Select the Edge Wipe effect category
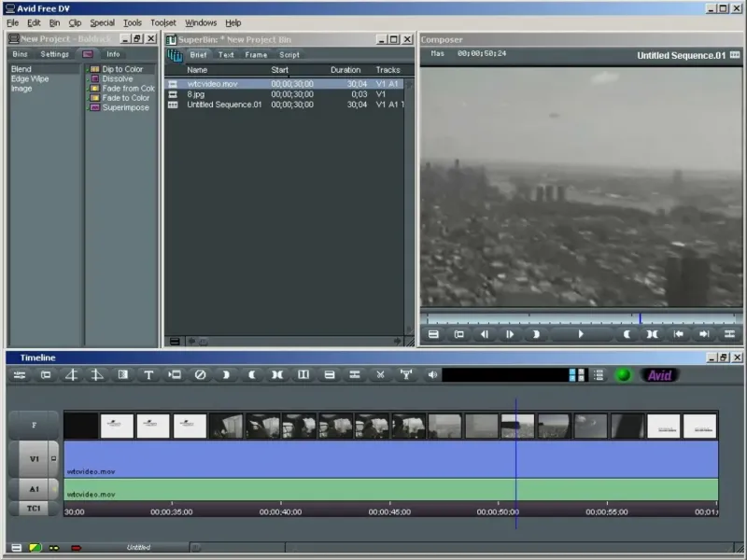 [x=30, y=79]
